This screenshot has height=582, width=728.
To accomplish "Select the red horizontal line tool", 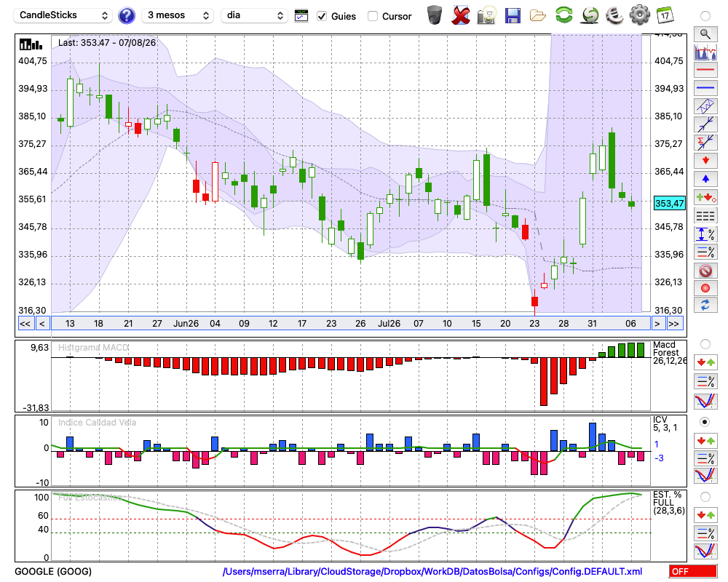I will pos(705,70).
